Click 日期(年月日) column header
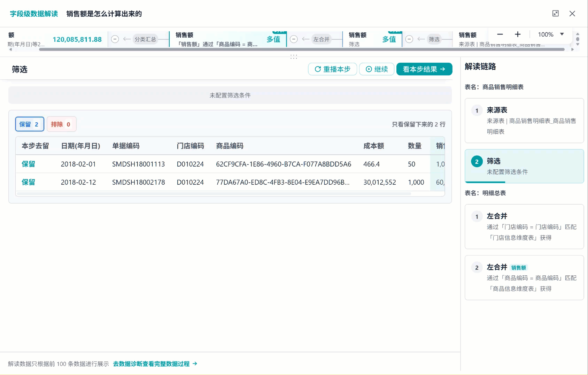Viewport: 588px width, 375px height. pos(80,146)
